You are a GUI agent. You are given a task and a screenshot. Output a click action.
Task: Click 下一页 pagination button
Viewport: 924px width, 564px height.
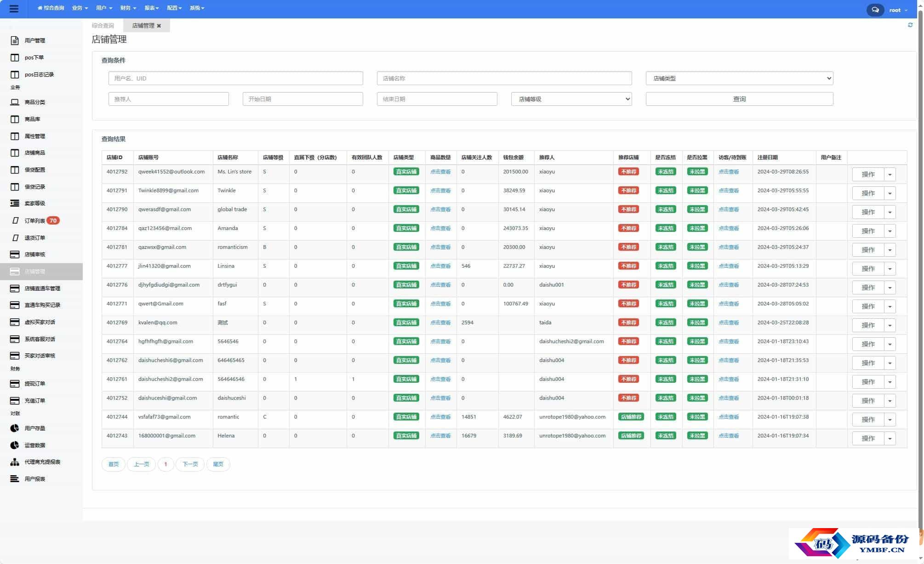[190, 464]
